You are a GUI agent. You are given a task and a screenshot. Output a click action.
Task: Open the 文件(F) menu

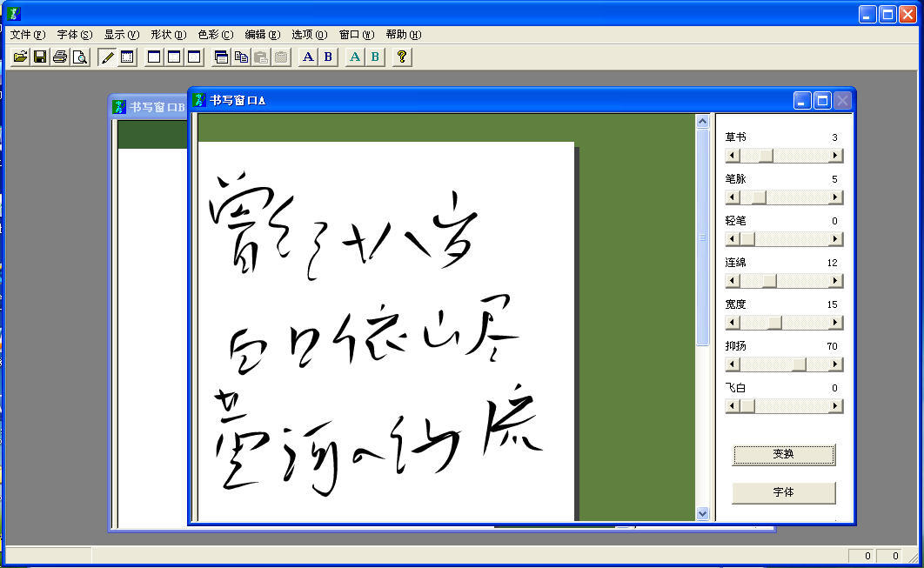click(x=27, y=35)
